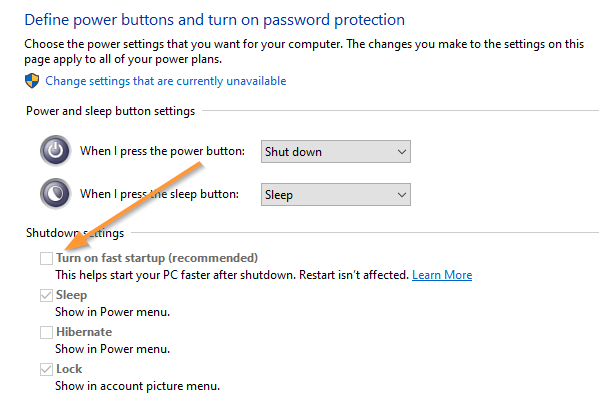Uncheck the Lock checkbox
This screenshot has width=599, height=405.
pos(46,369)
